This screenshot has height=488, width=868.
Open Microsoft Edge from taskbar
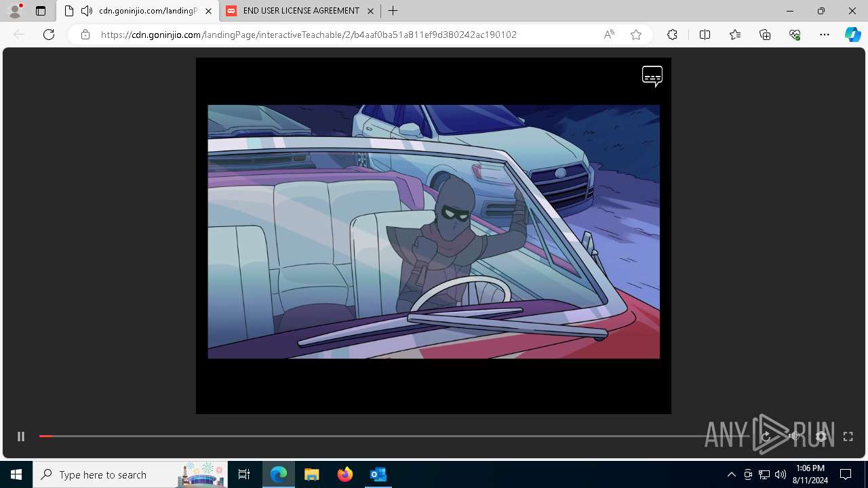click(x=279, y=474)
